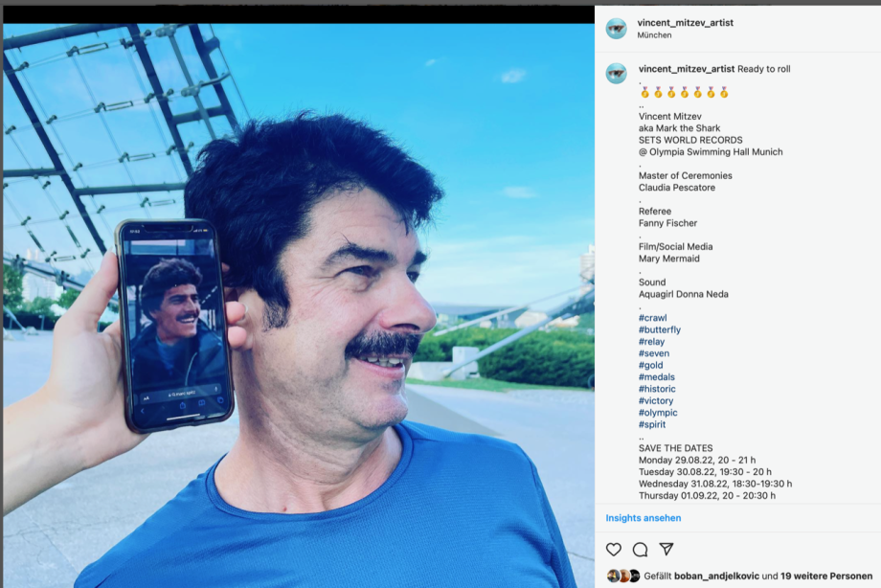Select the line 'Monday 29.08.22, 20 - 21 h'

coord(697,460)
